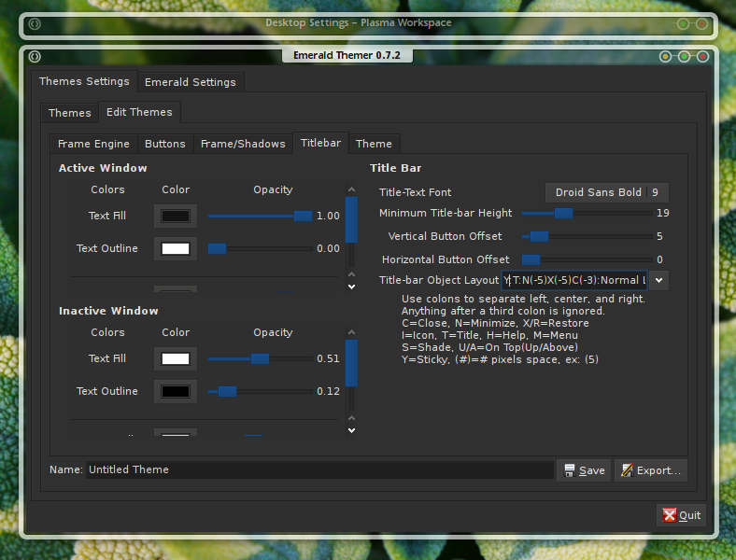Click Inactive Window Text Fill opacity slider
The width and height of the screenshot is (736, 560).
(260, 358)
